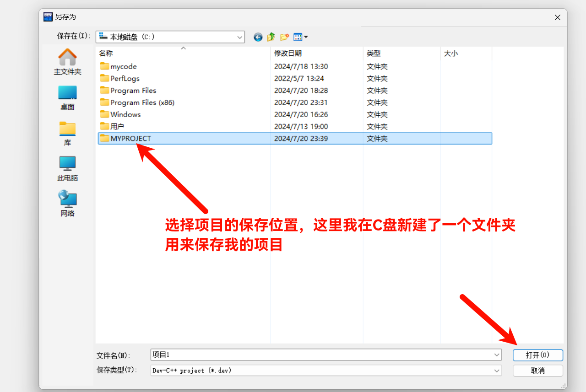Sort by the 修改日期 column header
The image size is (586, 392).
(x=317, y=54)
